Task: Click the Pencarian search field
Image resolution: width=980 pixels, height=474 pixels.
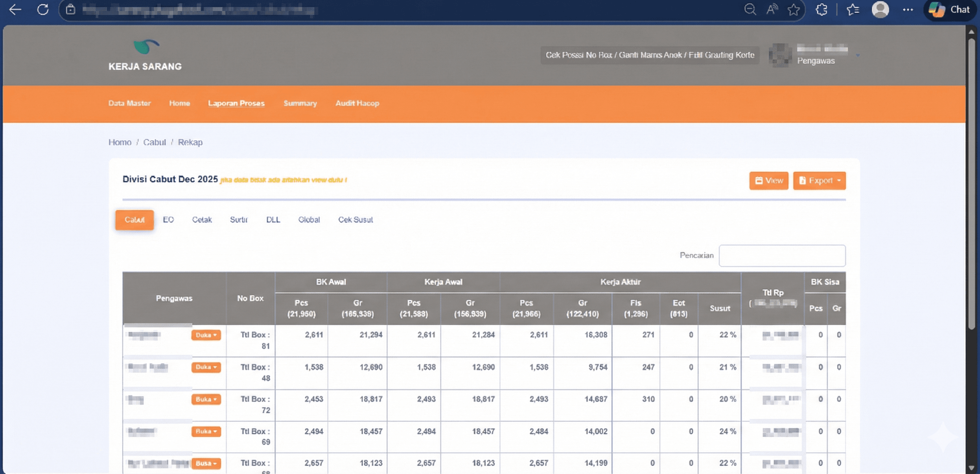Action: 782,256
